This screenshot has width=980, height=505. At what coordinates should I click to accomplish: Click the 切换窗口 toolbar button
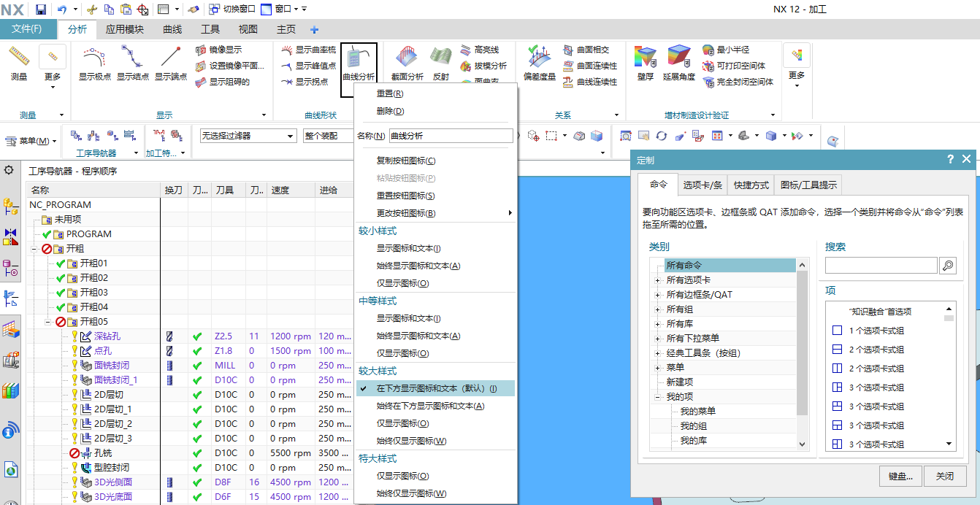point(232,9)
